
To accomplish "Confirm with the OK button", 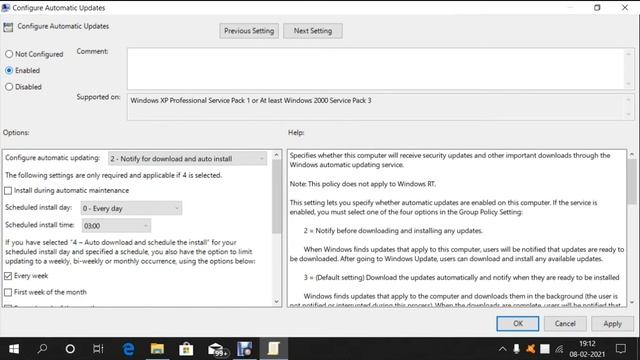I will [x=518, y=324].
